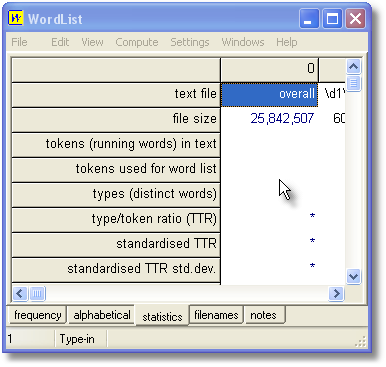Click the horizontal scrollbar left arrow

pos(20,294)
